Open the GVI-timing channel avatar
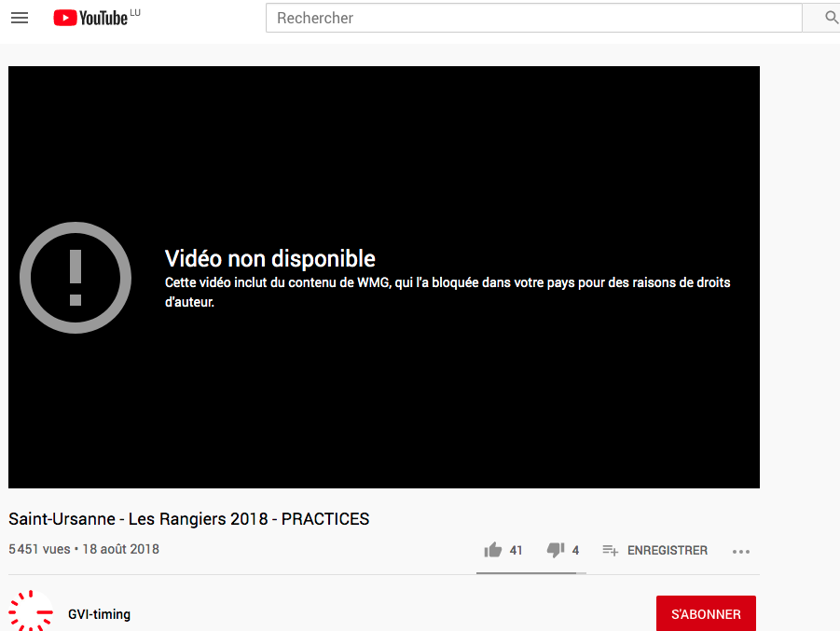The height and width of the screenshot is (631, 840). point(31,612)
